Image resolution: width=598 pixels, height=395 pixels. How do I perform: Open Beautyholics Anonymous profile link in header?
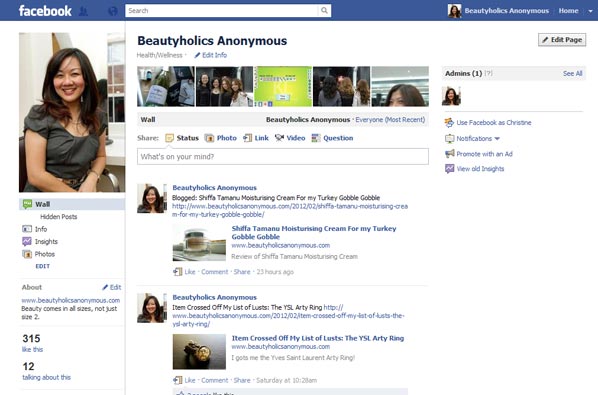click(x=506, y=11)
